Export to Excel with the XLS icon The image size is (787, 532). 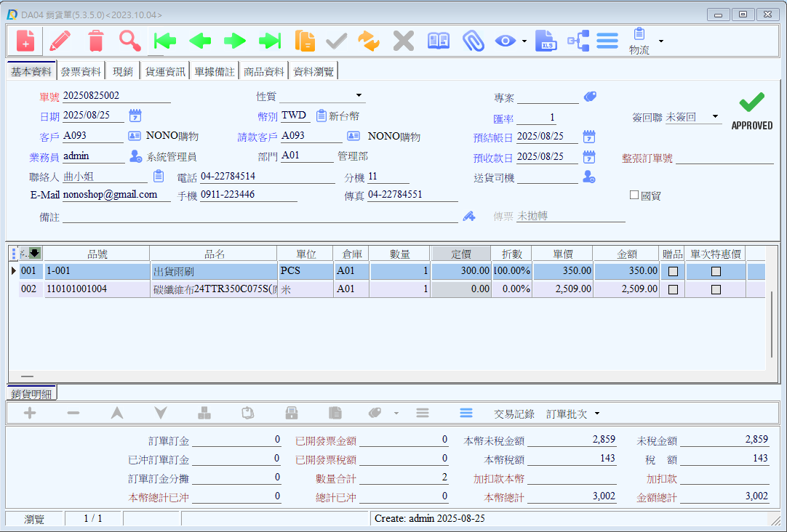click(546, 41)
